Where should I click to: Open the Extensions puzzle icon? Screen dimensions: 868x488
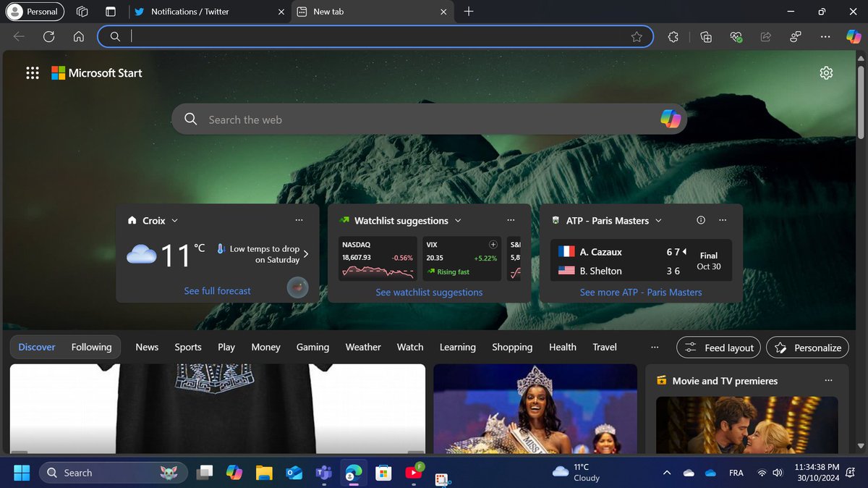(673, 37)
